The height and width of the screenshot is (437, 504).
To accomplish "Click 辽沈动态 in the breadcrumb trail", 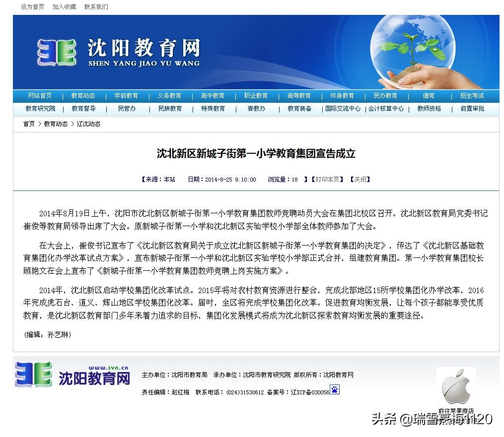I will (88, 124).
